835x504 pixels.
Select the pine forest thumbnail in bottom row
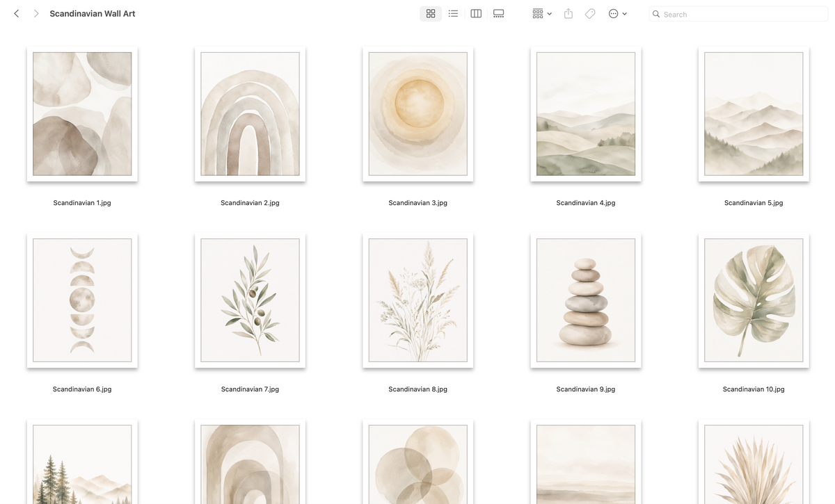[82, 462]
